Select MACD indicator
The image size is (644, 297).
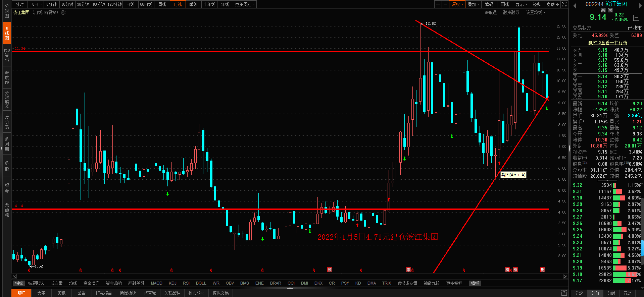pos(156,283)
